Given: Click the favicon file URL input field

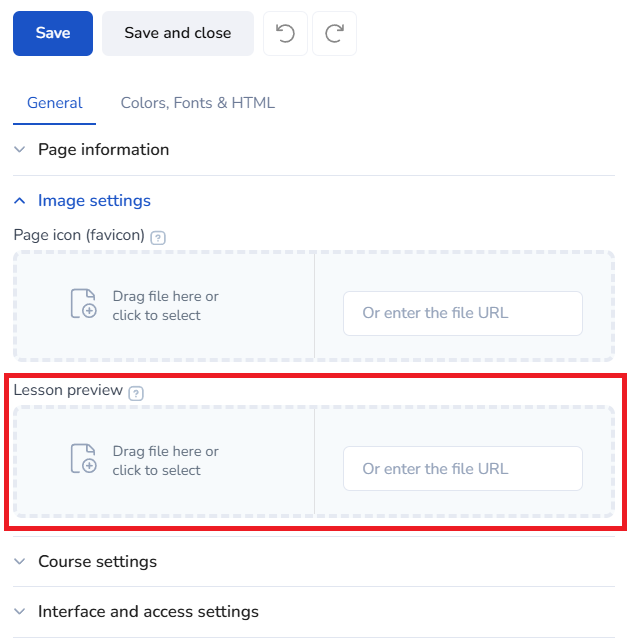Looking at the screenshot, I should click(462, 314).
